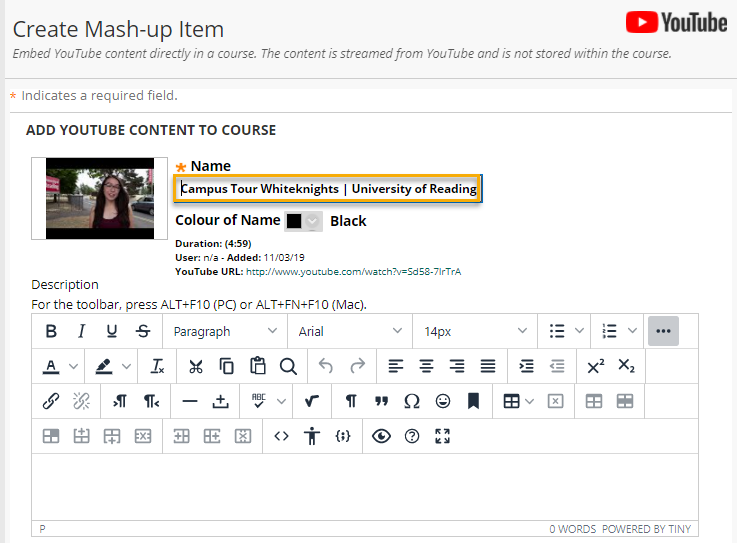Show invisible block pilcrow characters
Screen dimensions: 737x543
(351, 401)
